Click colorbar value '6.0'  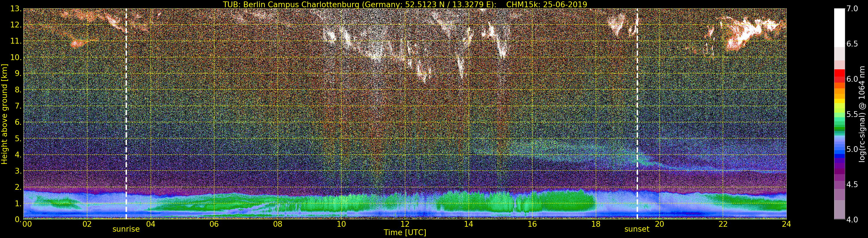pos(852,79)
